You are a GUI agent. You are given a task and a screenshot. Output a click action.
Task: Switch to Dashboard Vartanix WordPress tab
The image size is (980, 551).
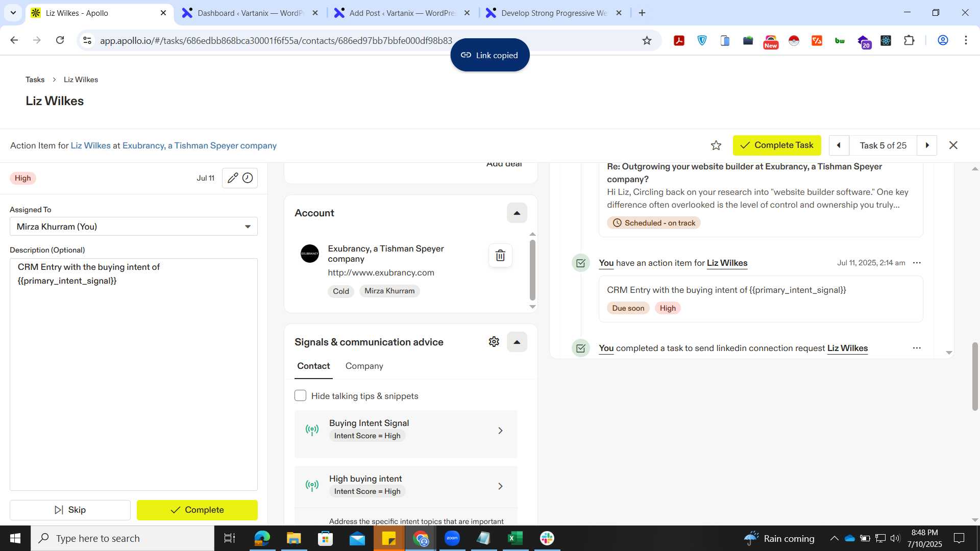tap(250, 13)
